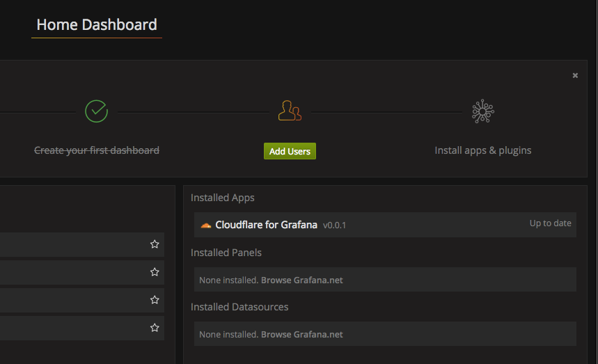The height and width of the screenshot is (364, 598).
Task: Click the plugins hub icon
Action: [482, 111]
